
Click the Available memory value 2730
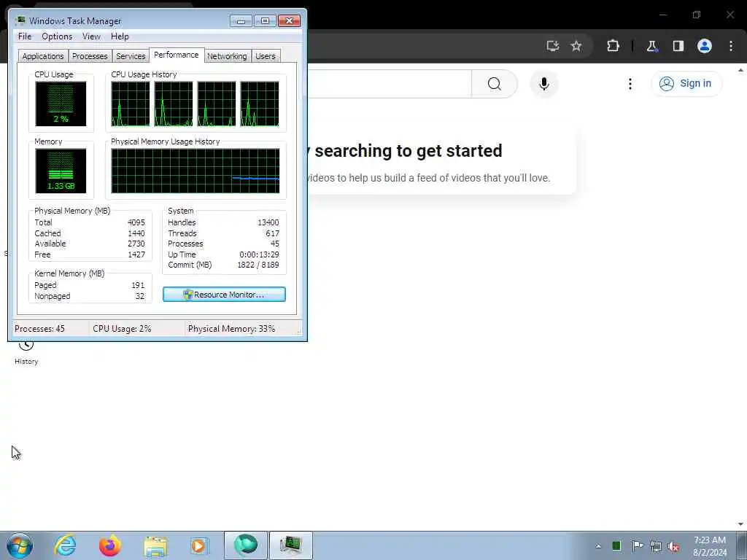(x=136, y=244)
